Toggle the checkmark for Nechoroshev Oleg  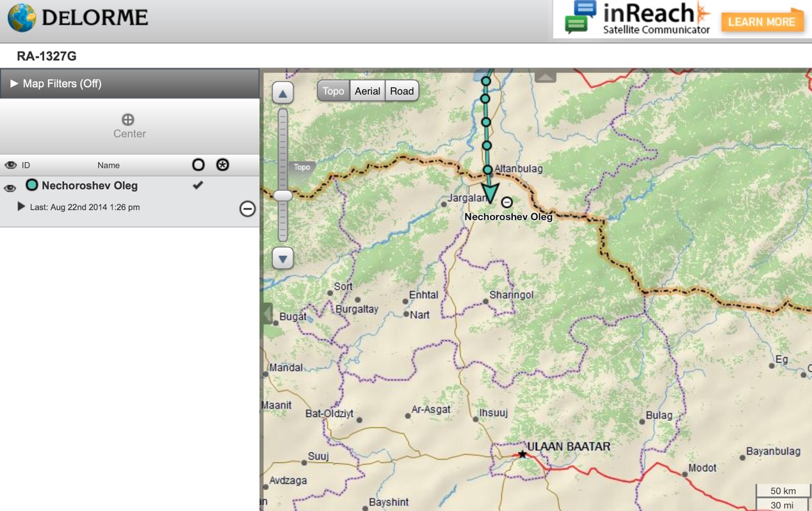coord(198,185)
